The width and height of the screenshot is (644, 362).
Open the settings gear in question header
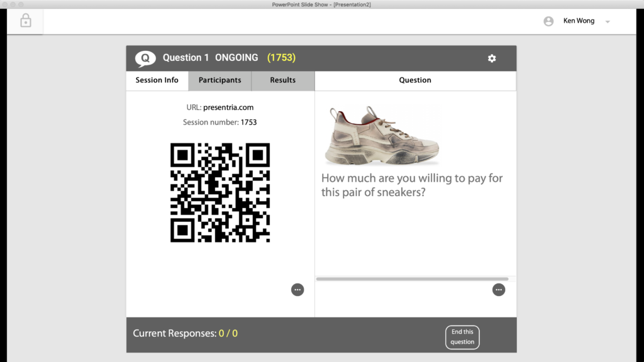click(x=492, y=58)
